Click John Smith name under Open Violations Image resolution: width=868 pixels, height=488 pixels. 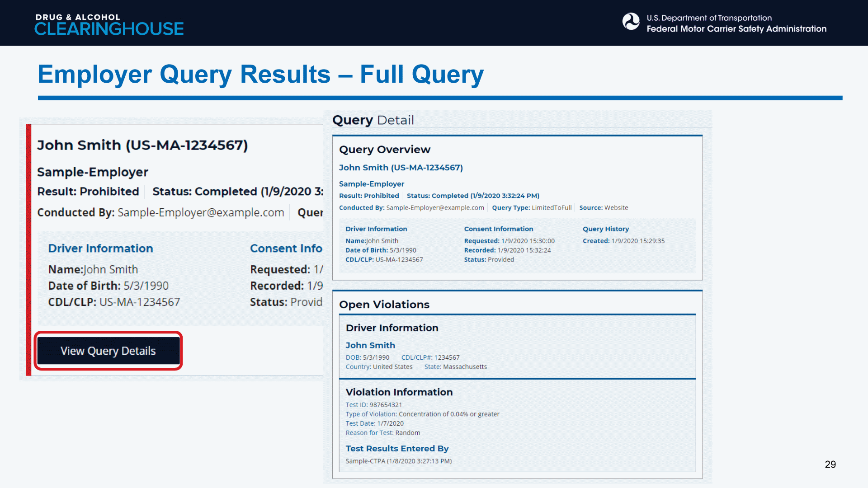coord(370,345)
